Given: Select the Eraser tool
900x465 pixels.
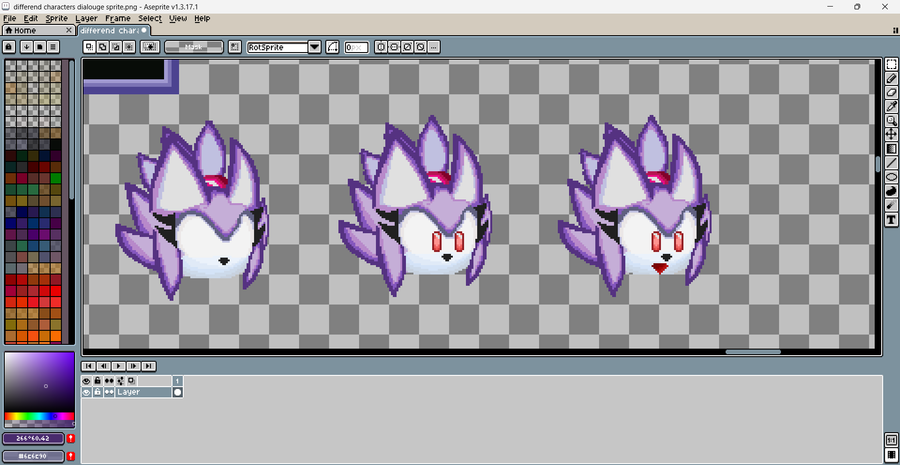Looking at the screenshot, I should click(x=891, y=92).
